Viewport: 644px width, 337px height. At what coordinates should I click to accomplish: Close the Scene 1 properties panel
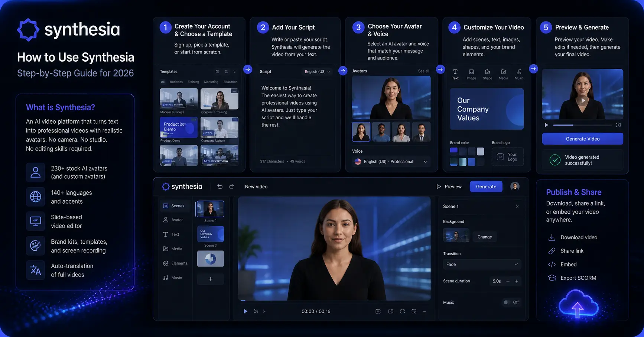[517, 206]
